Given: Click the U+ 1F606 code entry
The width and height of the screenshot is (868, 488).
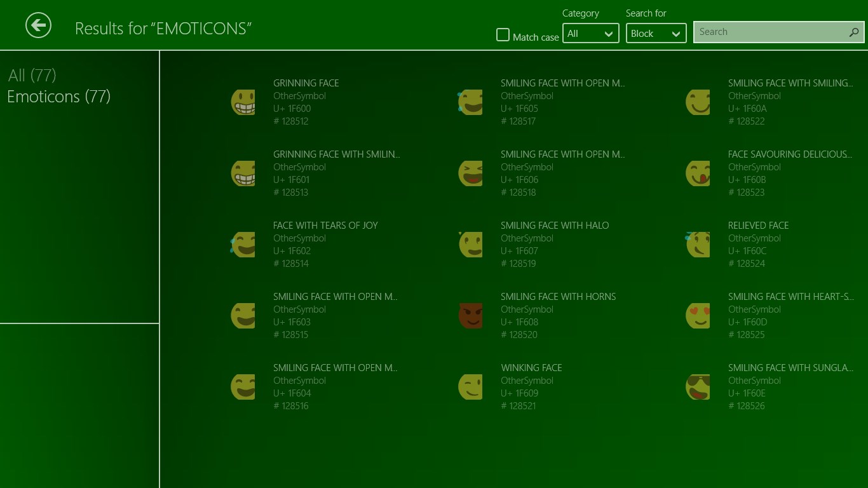Looking at the screenshot, I should [519, 180].
